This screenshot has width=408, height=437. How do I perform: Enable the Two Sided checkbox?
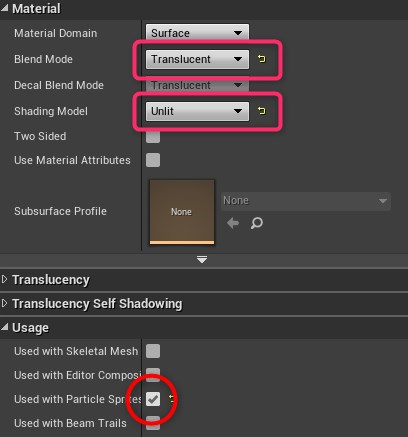tap(153, 137)
